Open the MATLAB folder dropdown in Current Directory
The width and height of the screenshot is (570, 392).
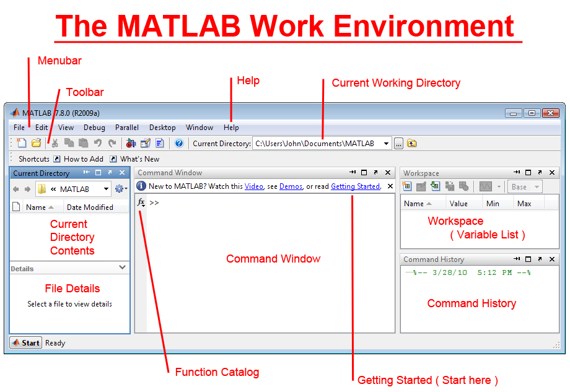[x=106, y=189]
